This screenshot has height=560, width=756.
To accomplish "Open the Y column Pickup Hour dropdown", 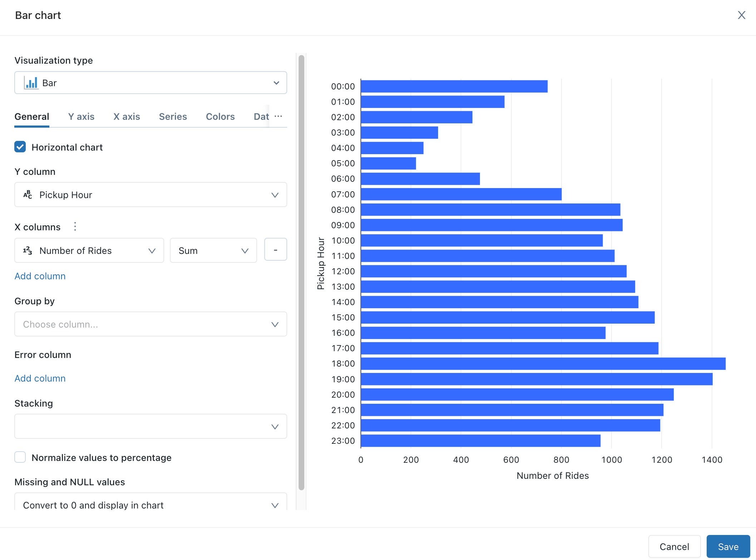I will click(149, 195).
